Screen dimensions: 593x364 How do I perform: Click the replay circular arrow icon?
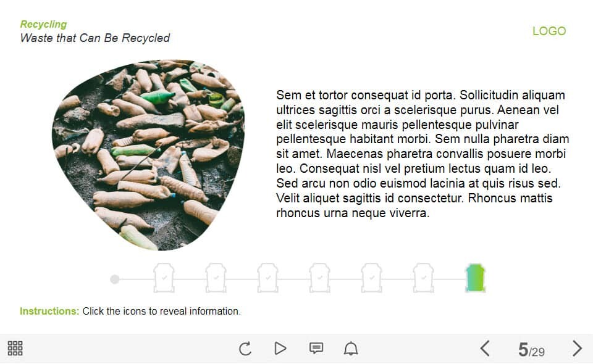[x=245, y=348]
